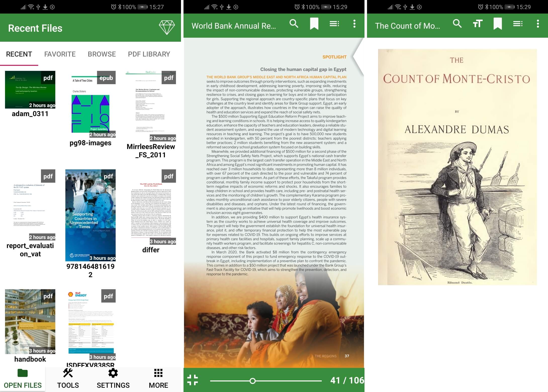
Task: Open the document outline for World Bank report
Action: [334, 24]
